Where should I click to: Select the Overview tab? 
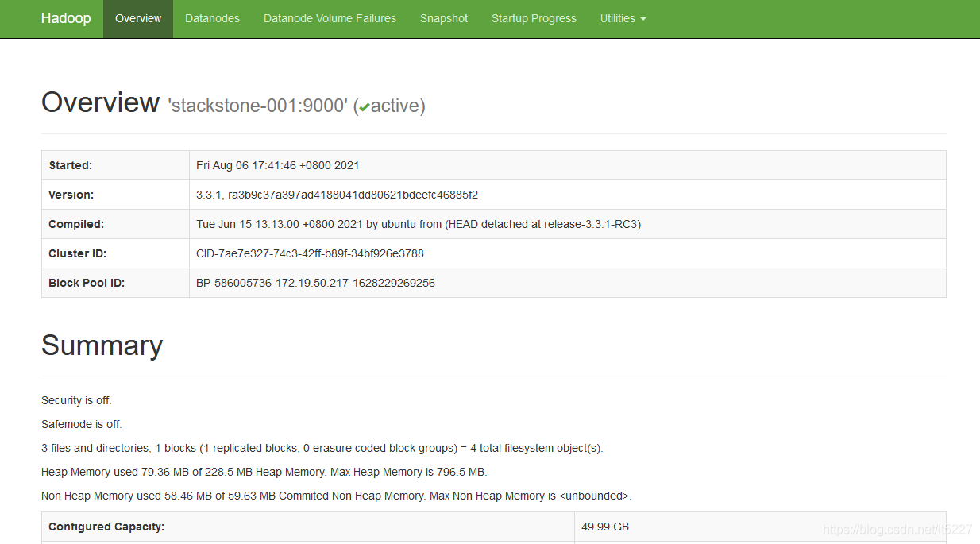[x=138, y=18]
